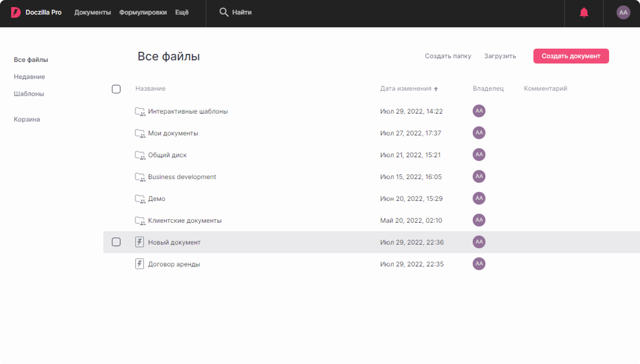This screenshot has height=364, width=640.
Task: Go to Шаблоны in sidebar
Action: pos(29,94)
